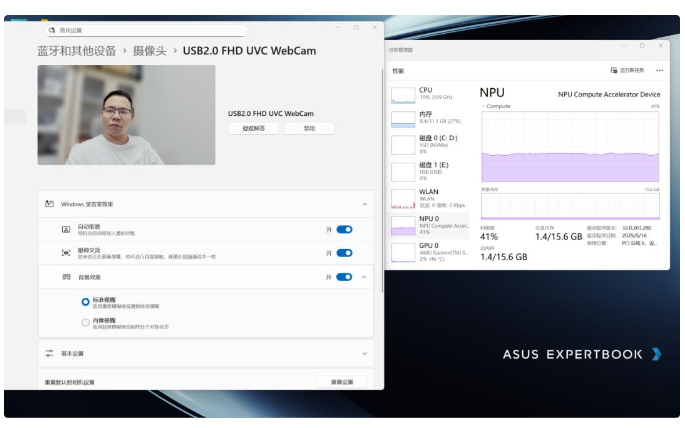The width and height of the screenshot is (685, 428).
Task: Select disk 0 (C: D:) in performance list
Action: (430, 145)
